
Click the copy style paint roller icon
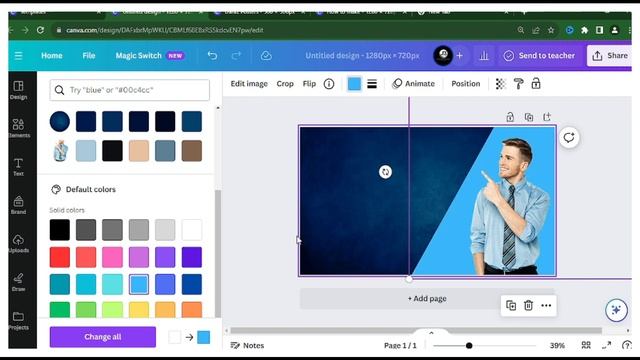click(518, 84)
